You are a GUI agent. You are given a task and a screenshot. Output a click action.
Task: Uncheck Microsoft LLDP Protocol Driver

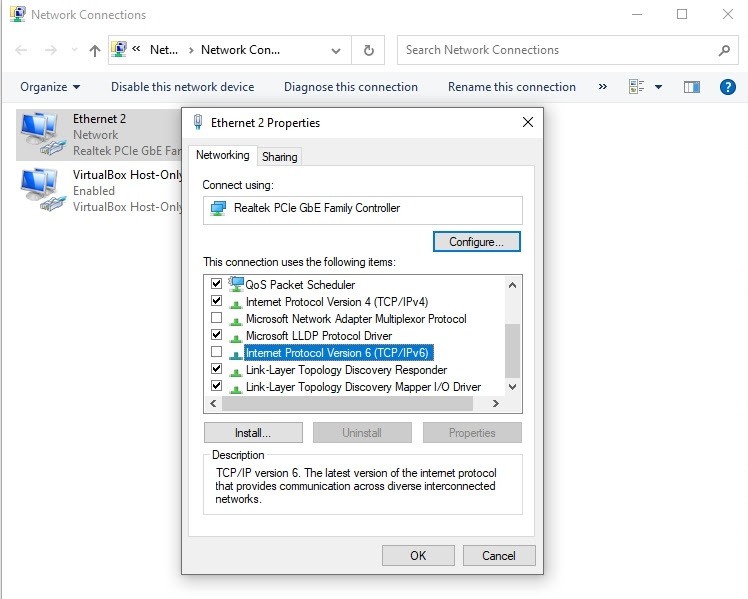click(x=217, y=335)
